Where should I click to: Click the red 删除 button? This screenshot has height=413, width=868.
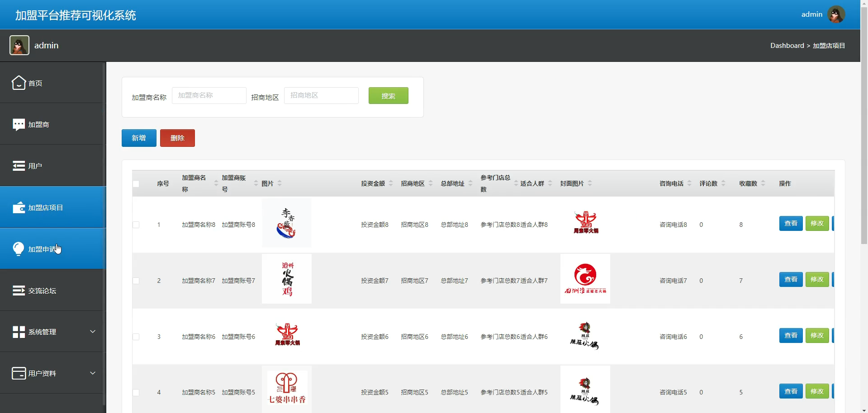pyautogui.click(x=177, y=138)
